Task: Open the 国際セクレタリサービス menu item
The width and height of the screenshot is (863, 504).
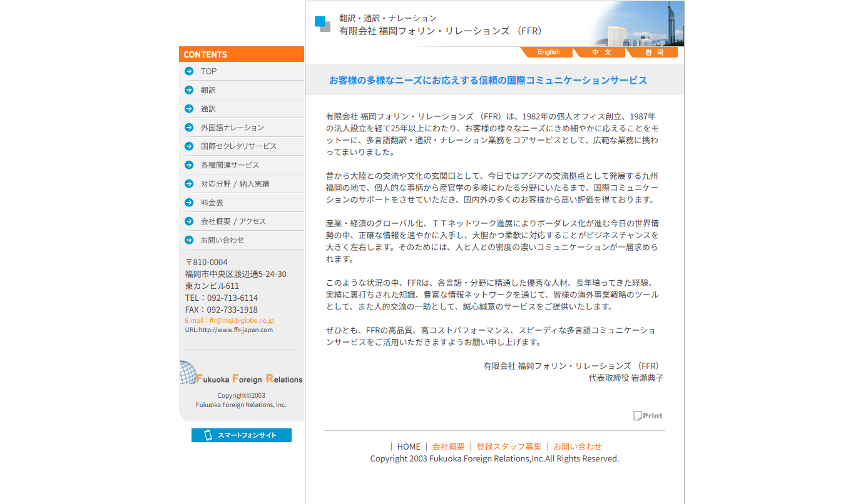Action: click(242, 146)
